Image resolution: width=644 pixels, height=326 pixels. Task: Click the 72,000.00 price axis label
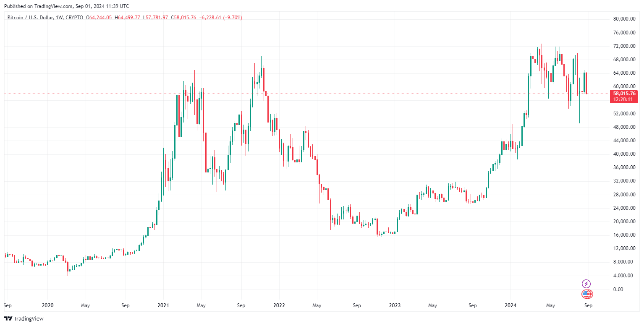point(625,46)
